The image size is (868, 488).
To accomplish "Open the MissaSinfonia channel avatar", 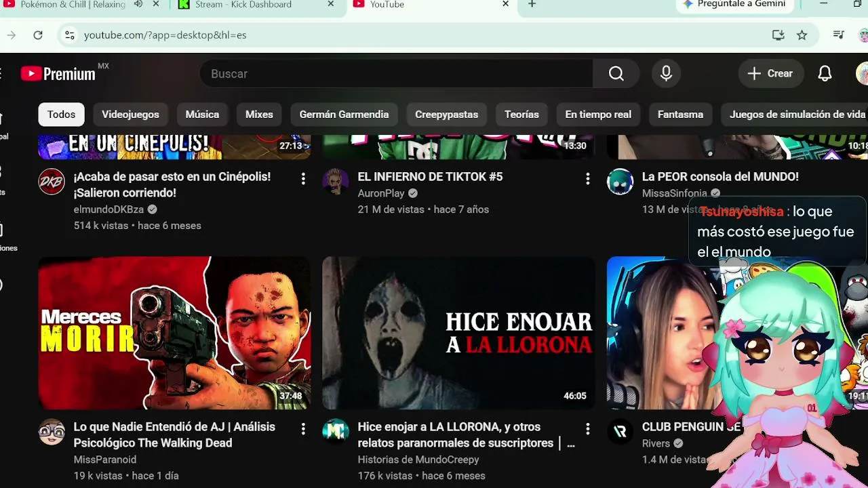I will 620,182.
